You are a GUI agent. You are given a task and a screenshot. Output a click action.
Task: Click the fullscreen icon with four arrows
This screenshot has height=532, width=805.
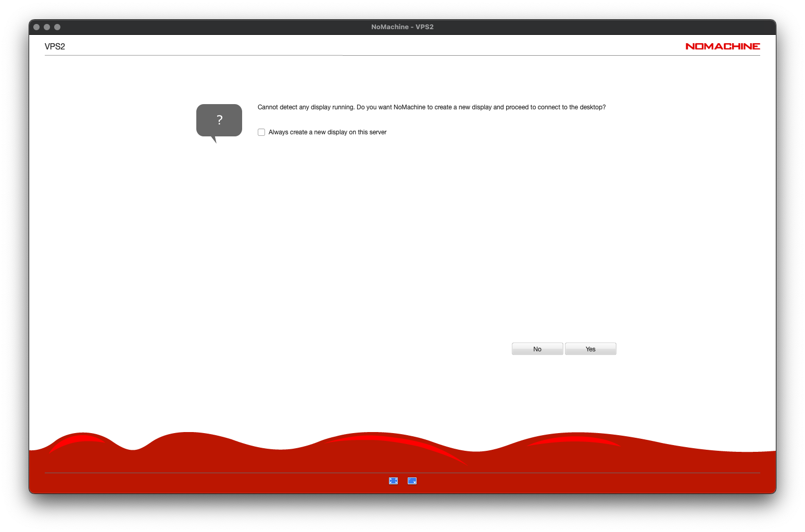pyautogui.click(x=393, y=481)
